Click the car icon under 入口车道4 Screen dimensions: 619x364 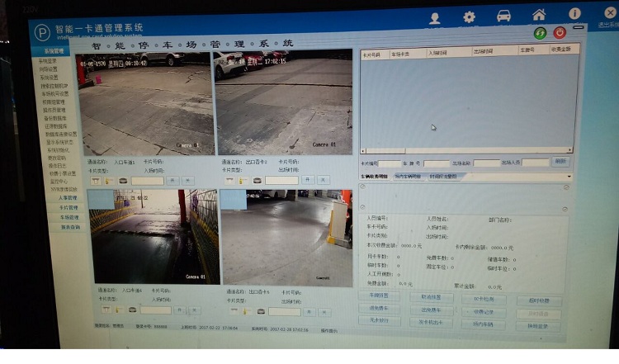coord(132,310)
